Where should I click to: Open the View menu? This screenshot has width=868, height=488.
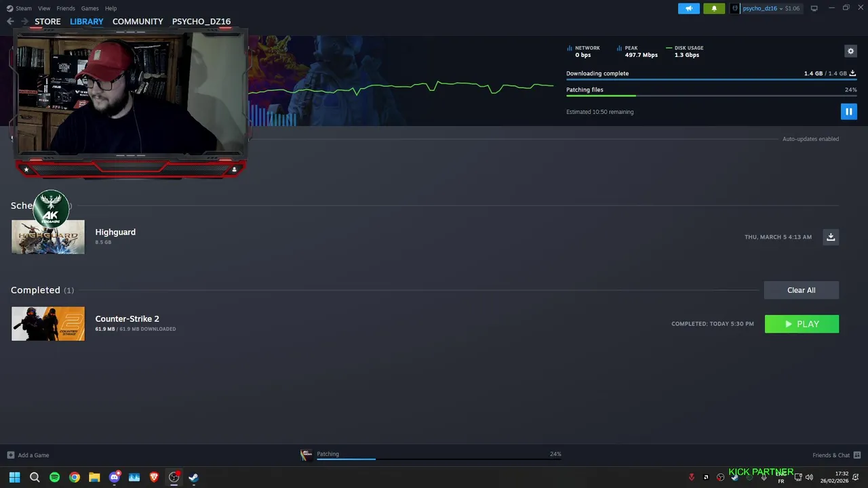[x=44, y=8]
